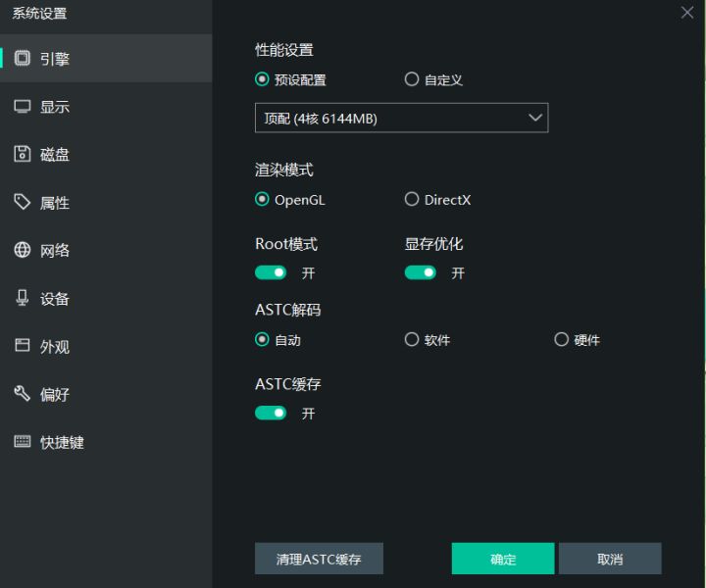This screenshot has width=706, height=588.
Task: Click the 显示 monitor icon
Action: [x=22, y=107]
